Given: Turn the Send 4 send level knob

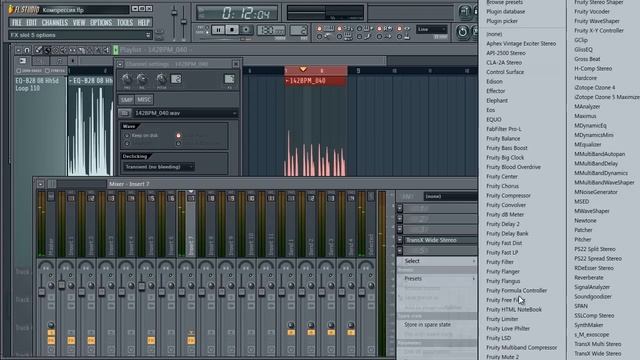Looking at the screenshot, I should click(351, 325).
